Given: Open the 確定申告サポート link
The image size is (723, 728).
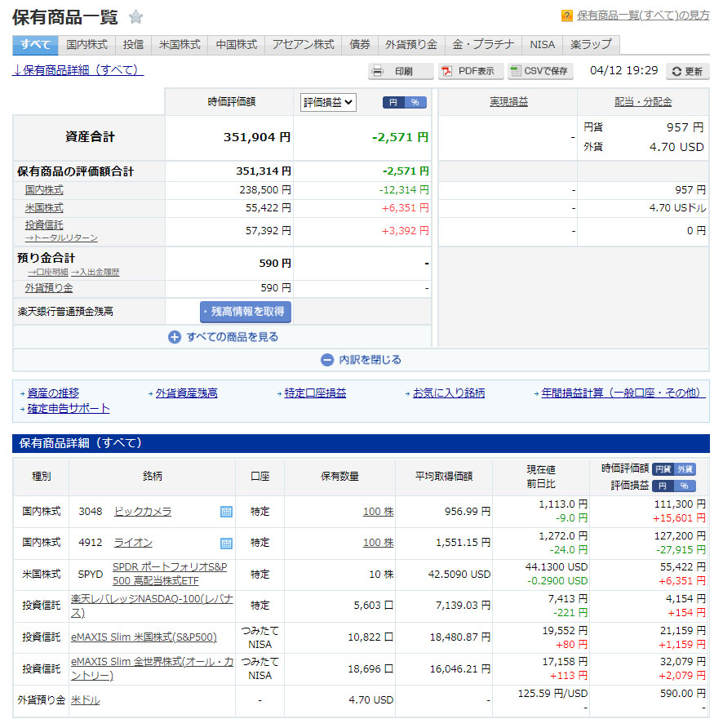Looking at the screenshot, I should (69, 408).
